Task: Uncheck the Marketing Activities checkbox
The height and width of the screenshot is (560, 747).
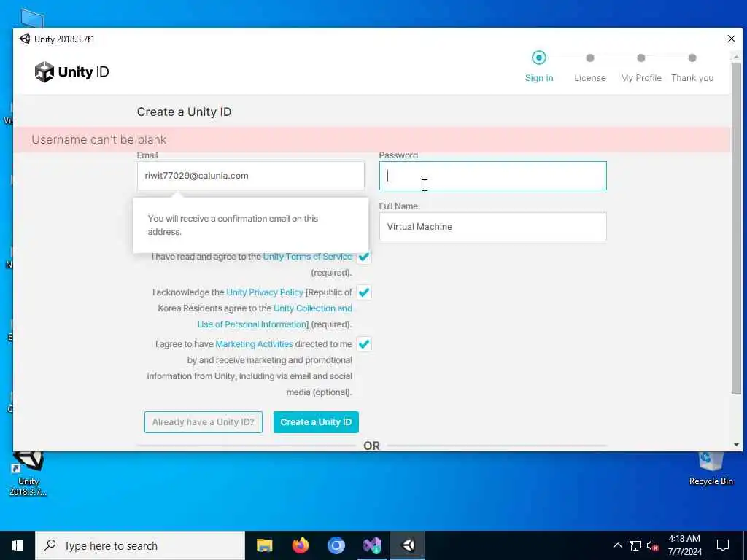Action: pyautogui.click(x=364, y=344)
